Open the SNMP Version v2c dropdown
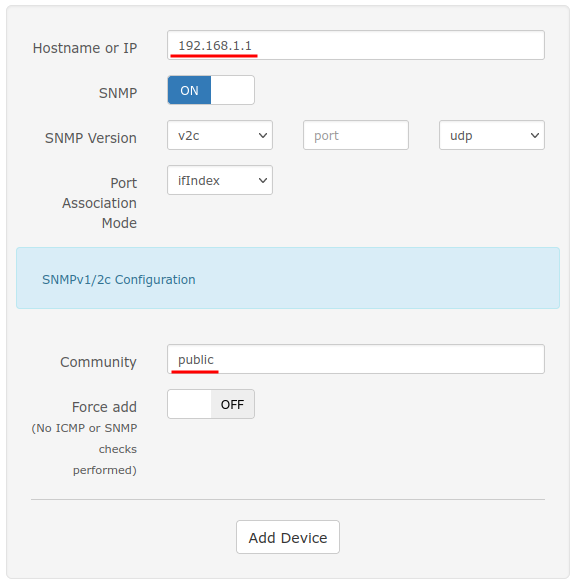Image resolution: width=578 pixels, height=587 pixels. point(220,136)
